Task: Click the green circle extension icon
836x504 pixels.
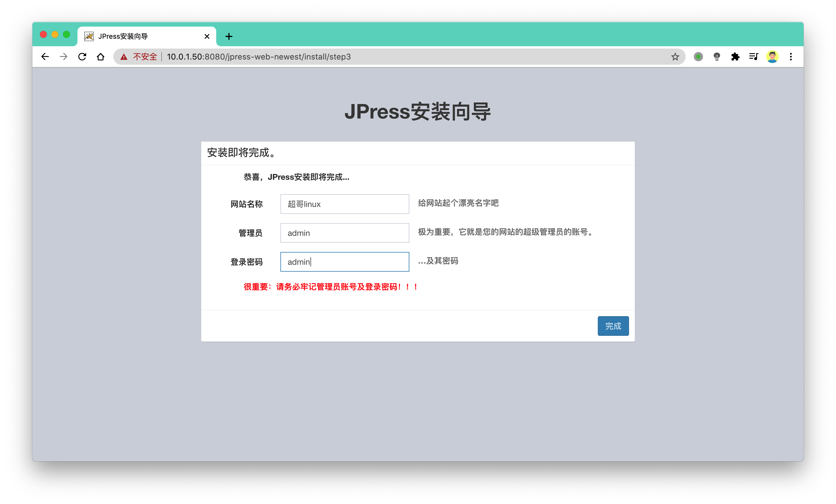Action: (698, 57)
